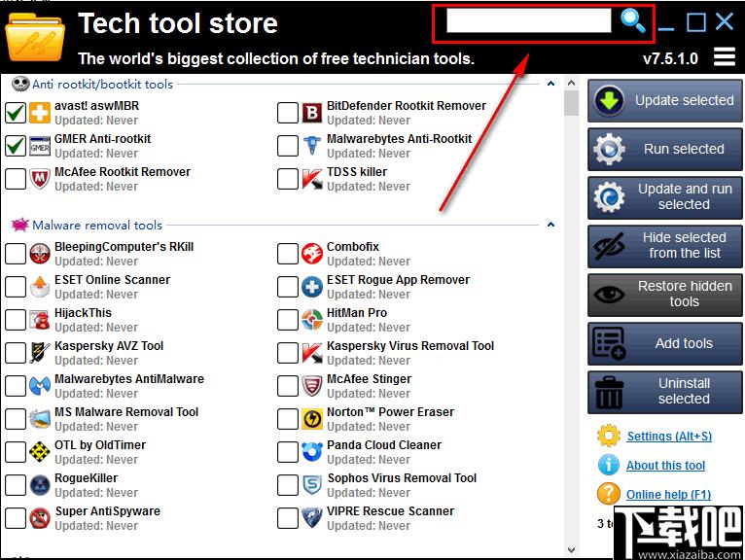Check the Norton Power Eraser checkbox
The width and height of the screenshot is (745, 560).
[288, 419]
